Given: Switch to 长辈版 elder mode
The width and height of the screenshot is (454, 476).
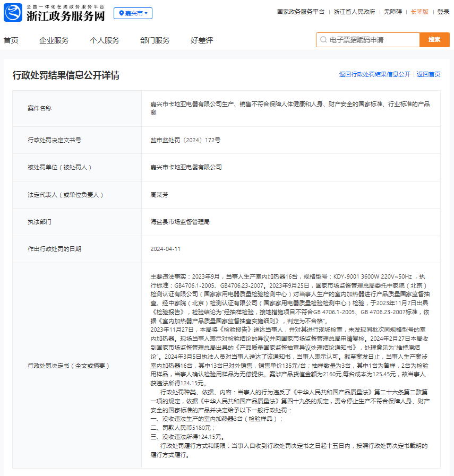Looking at the screenshot, I should pos(419,12).
